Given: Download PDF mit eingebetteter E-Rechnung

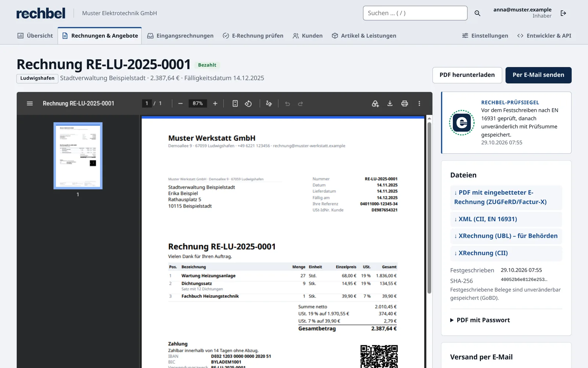Looking at the screenshot, I should 506,197.
